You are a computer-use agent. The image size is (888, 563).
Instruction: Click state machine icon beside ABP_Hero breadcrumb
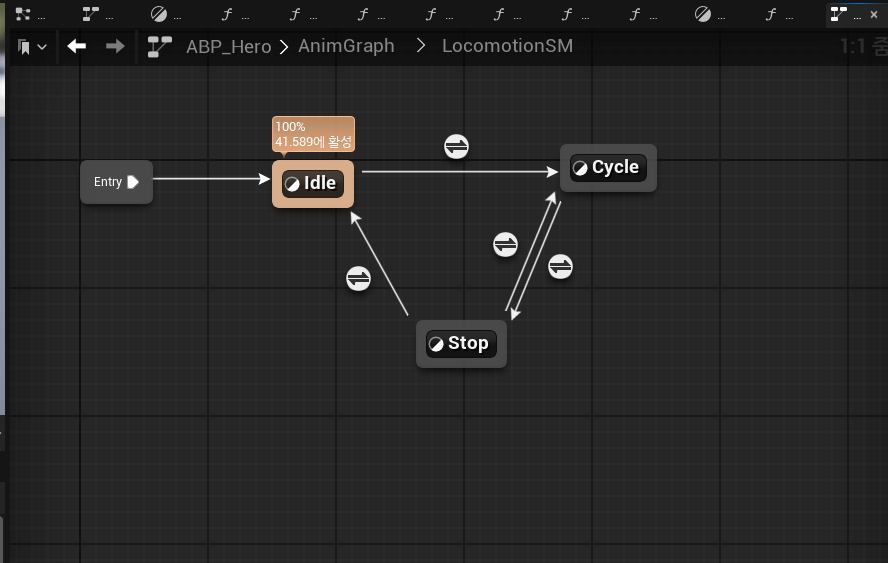pos(160,46)
